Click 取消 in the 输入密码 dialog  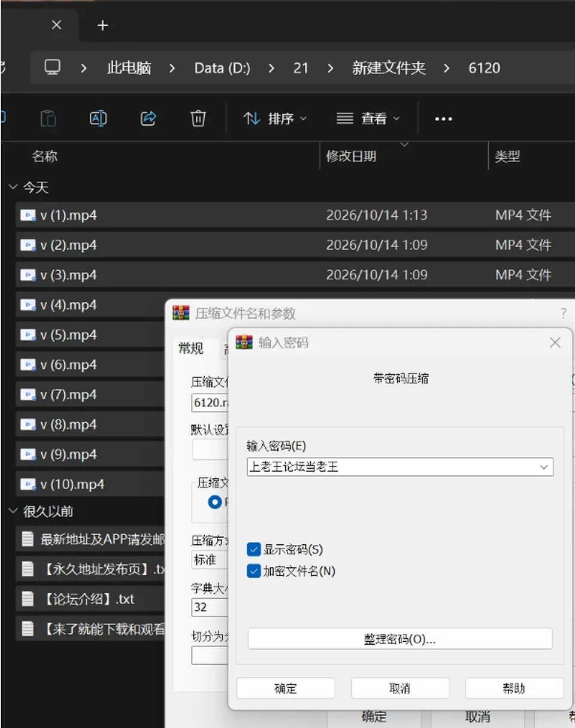click(400, 688)
